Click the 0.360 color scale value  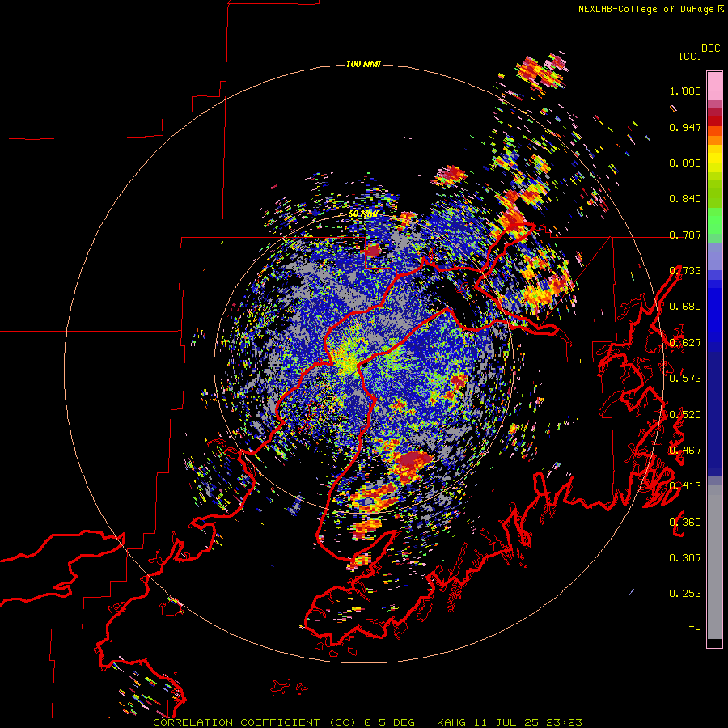coord(685,522)
